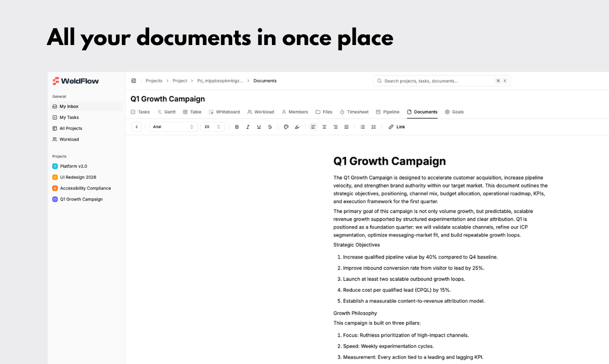Open the UI Redesign 2026 project
Screen dimensions: 609x364
coord(86,177)
